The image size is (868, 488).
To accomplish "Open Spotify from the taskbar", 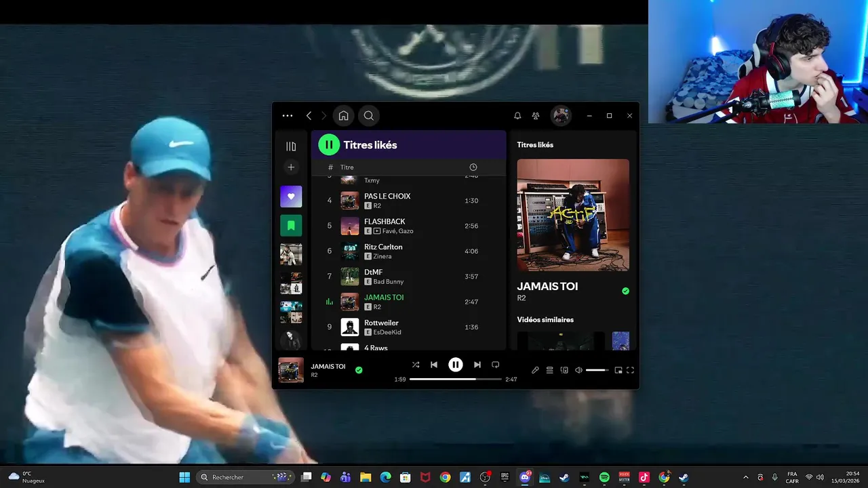I will (x=604, y=477).
